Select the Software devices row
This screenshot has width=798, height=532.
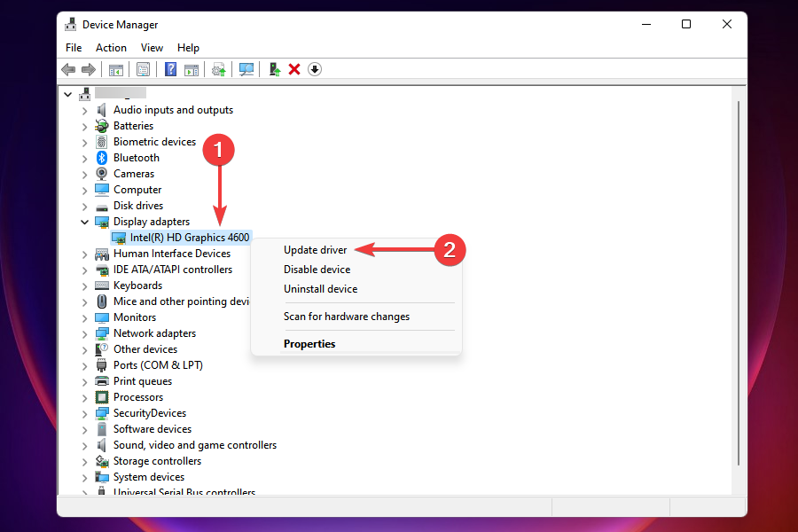(153, 429)
